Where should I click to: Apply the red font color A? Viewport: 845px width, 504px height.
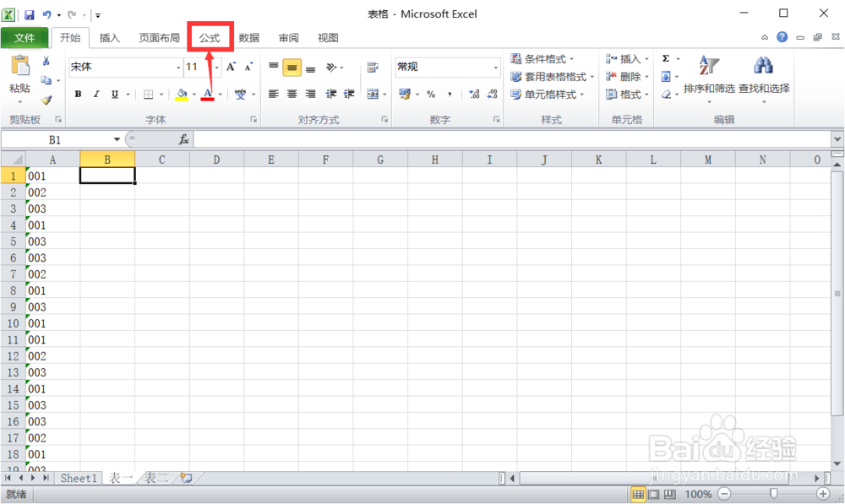click(208, 95)
